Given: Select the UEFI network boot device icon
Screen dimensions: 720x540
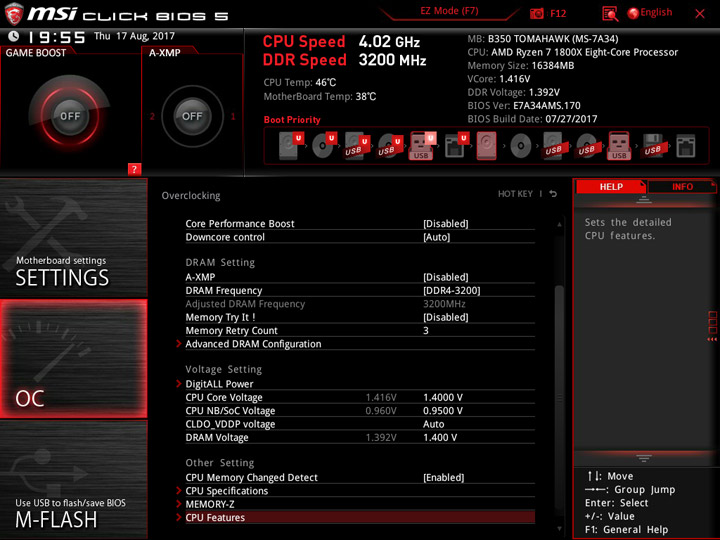Looking at the screenshot, I should click(456, 146).
